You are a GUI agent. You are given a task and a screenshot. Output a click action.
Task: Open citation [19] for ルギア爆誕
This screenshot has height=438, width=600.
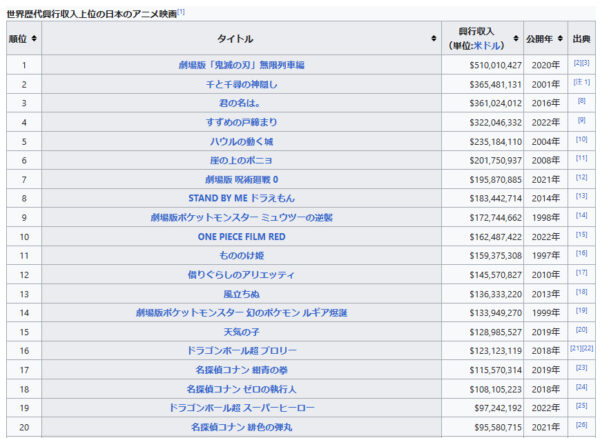581,311
